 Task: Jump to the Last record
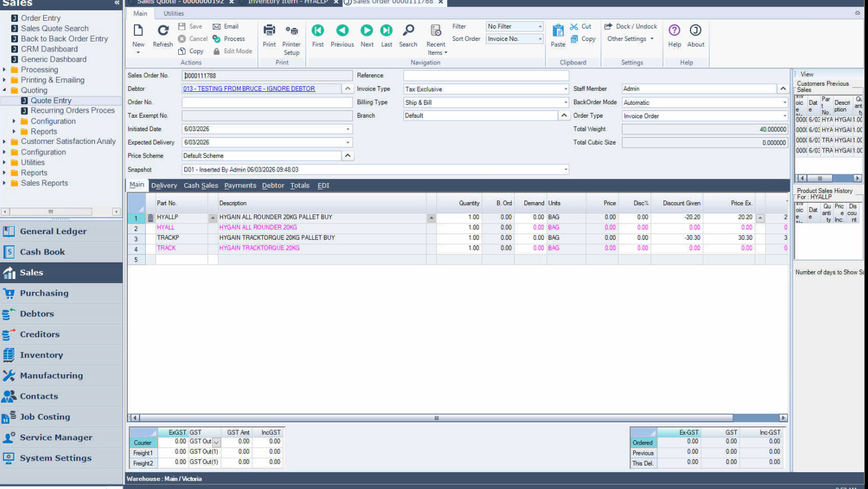[x=386, y=31]
